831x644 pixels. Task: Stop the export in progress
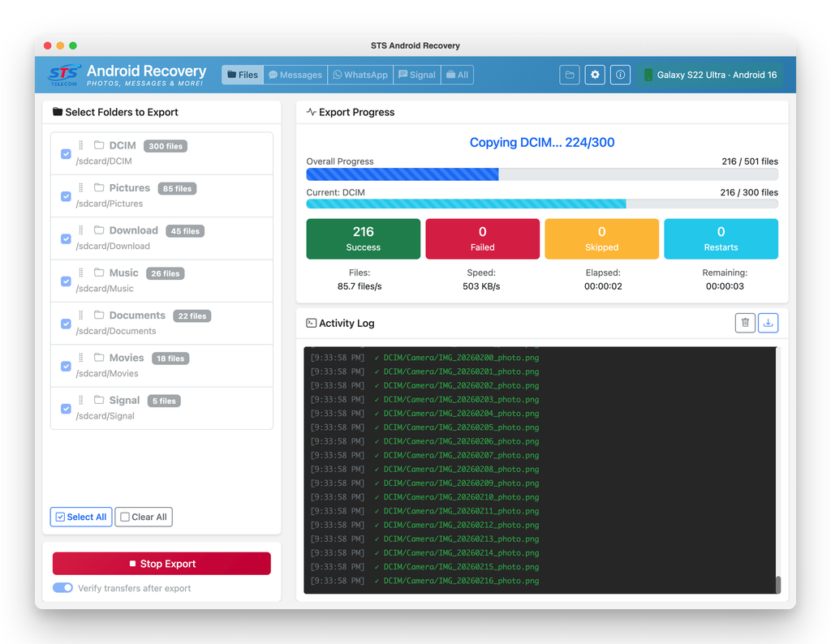tap(161, 564)
